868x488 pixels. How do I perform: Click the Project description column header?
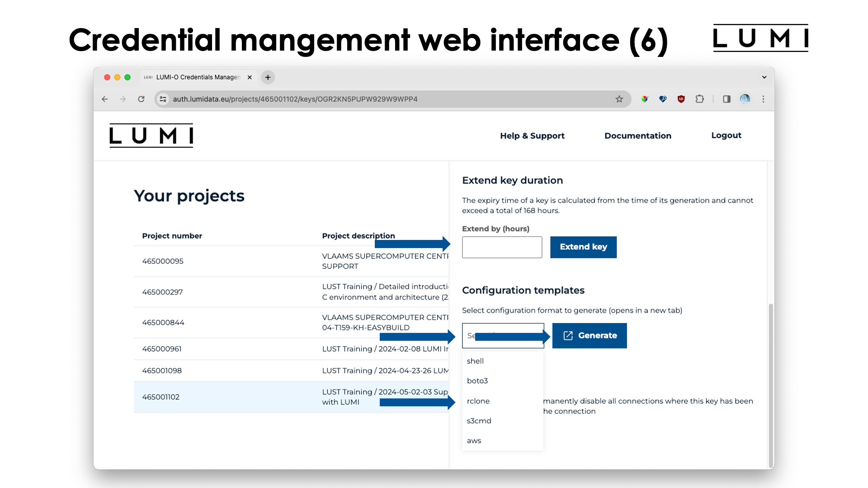coord(359,236)
